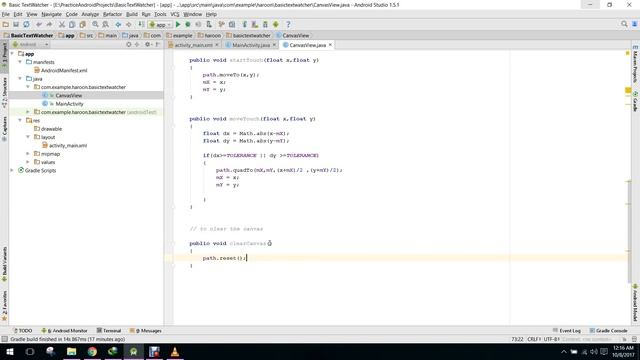
Task: Collapse the manifests folder node
Action: tap(20, 62)
